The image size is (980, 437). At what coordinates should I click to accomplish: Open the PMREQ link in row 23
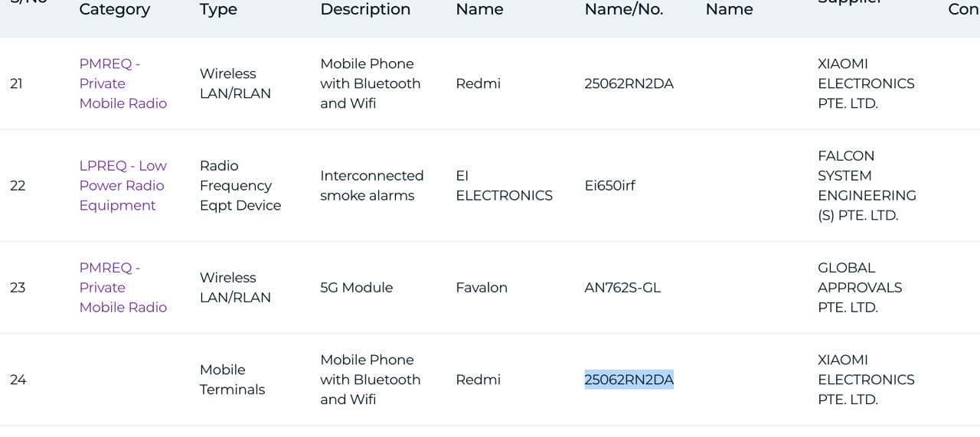pos(122,287)
